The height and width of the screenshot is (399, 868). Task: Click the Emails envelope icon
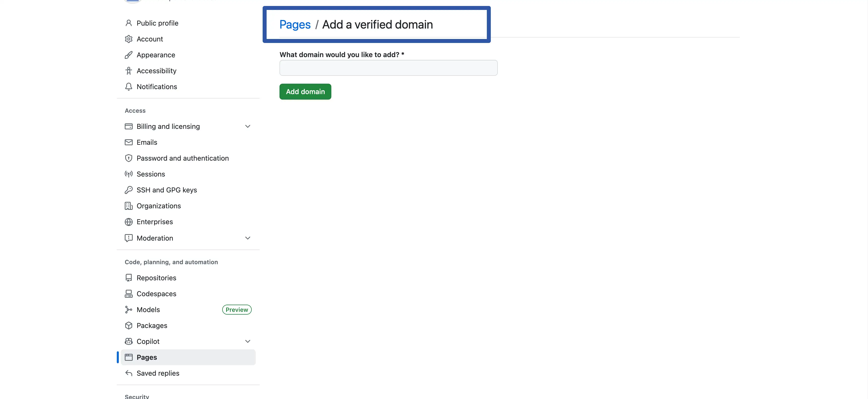pyautogui.click(x=129, y=142)
